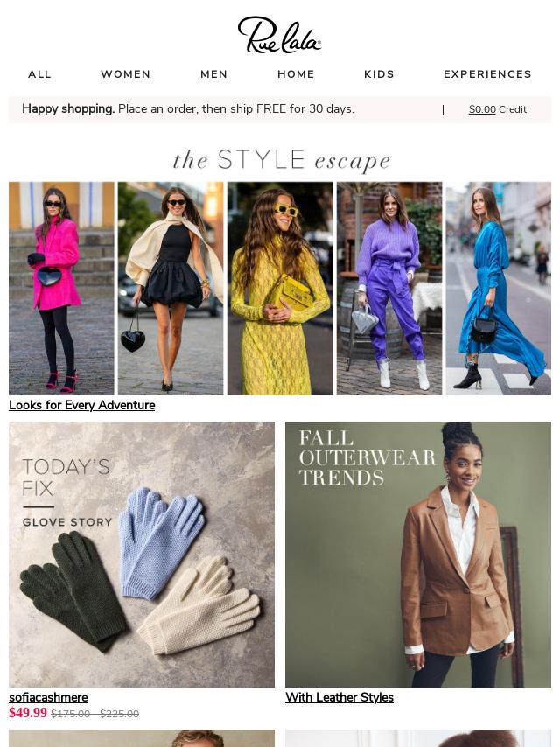Click the blue satin dress photo
This screenshot has height=747, width=560.
[x=499, y=289]
